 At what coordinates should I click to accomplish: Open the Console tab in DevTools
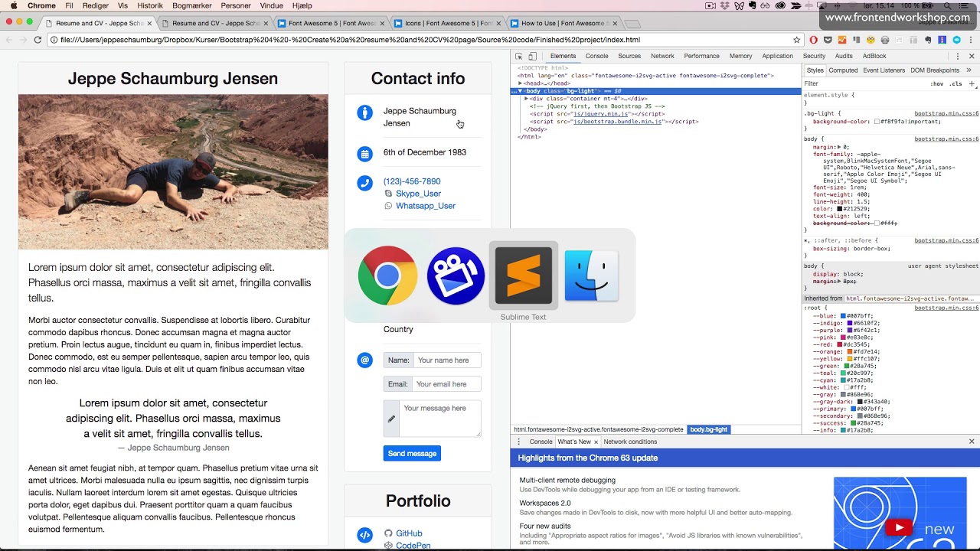click(596, 56)
